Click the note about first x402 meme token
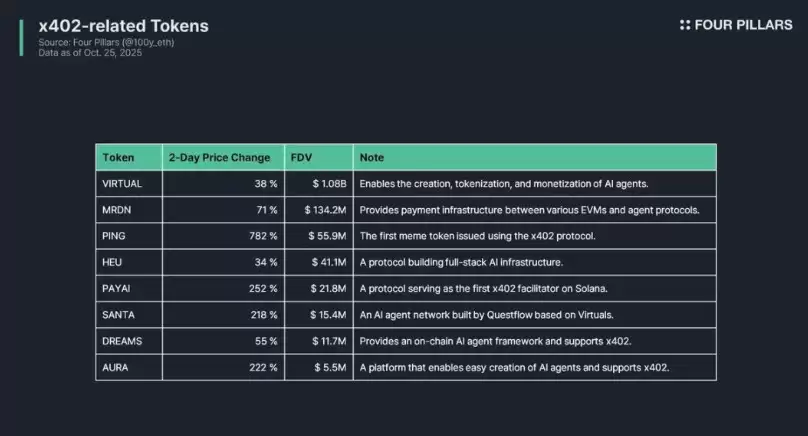This screenshot has height=436, width=808. coord(477,236)
